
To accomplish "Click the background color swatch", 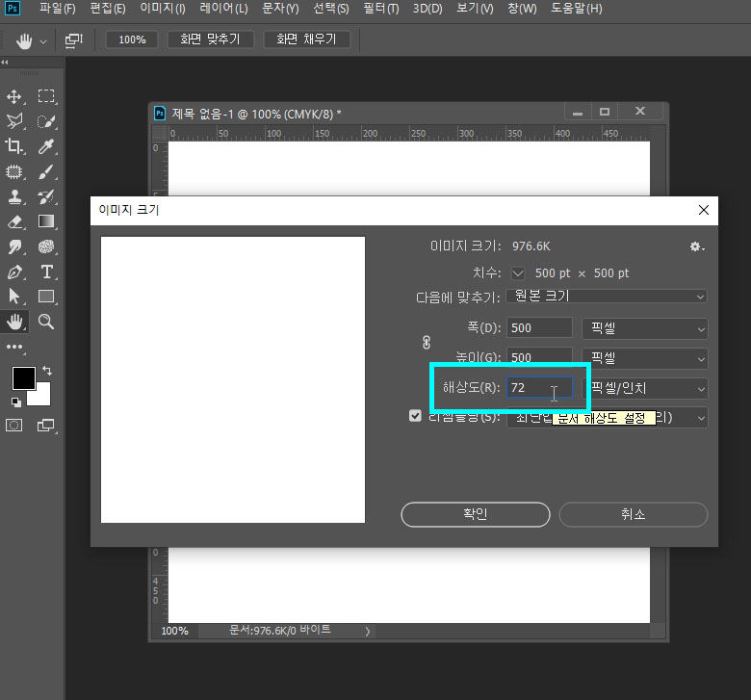I will (42, 397).
